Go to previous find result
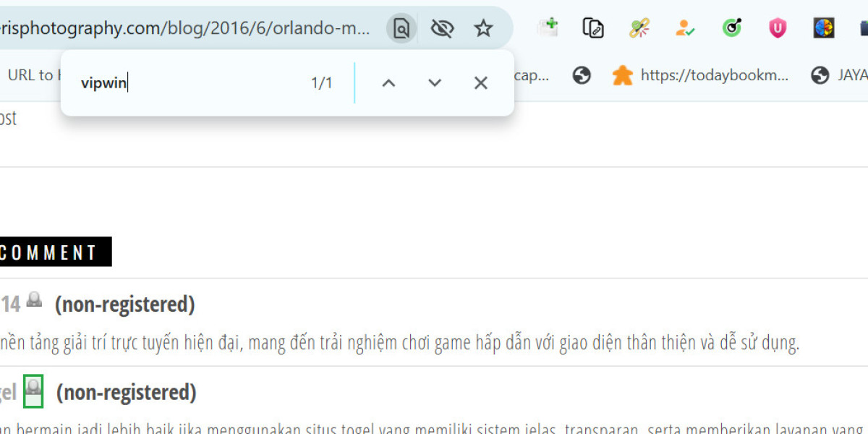Screen dimensions: 868x434 coord(388,83)
